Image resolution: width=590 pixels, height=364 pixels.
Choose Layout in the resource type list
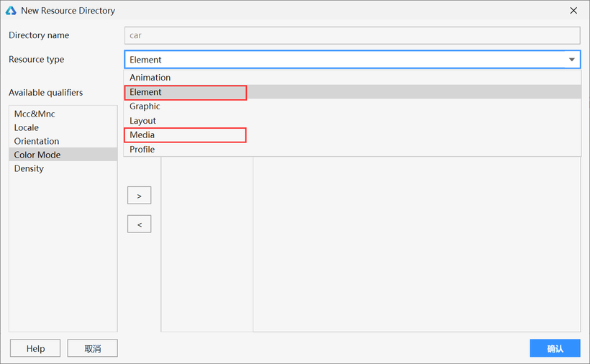[352, 121]
